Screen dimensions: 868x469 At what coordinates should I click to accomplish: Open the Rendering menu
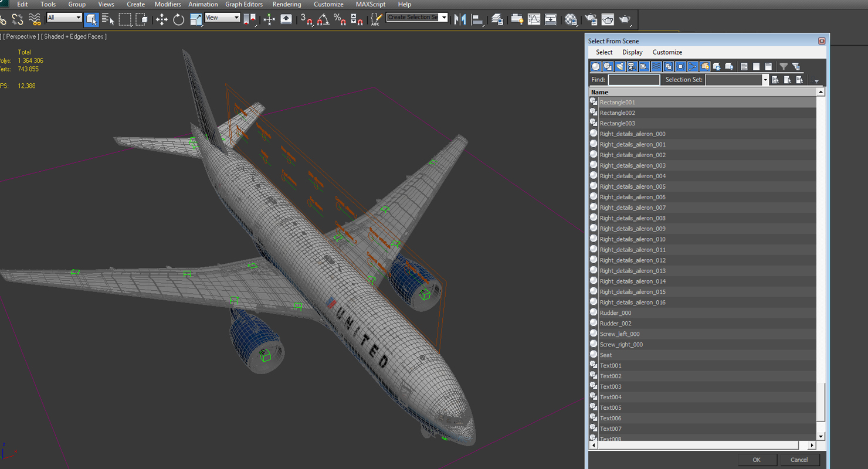pyautogui.click(x=287, y=4)
